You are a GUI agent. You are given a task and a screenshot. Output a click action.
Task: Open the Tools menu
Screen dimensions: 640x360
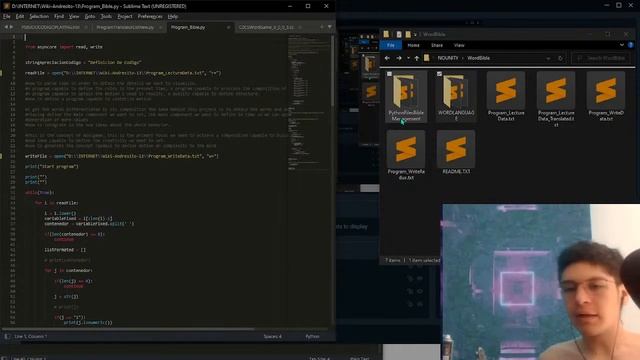tap(106, 16)
